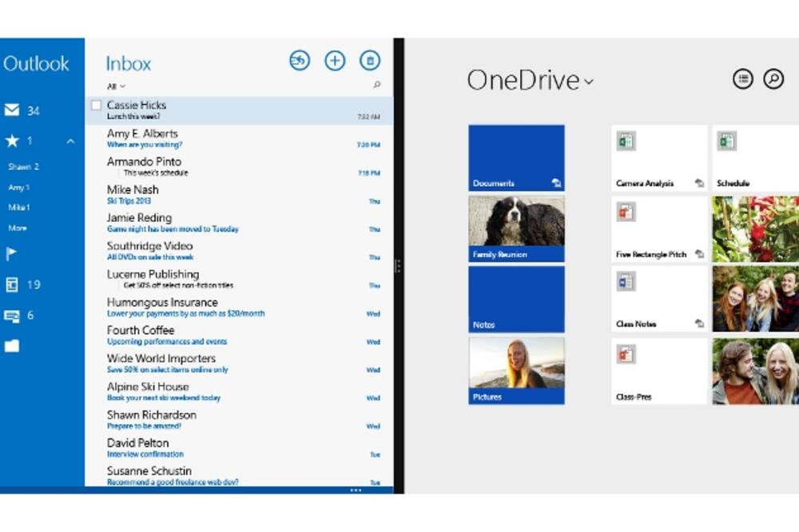
Task: Open the calendar icon showing 19
Action: [13, 284]
